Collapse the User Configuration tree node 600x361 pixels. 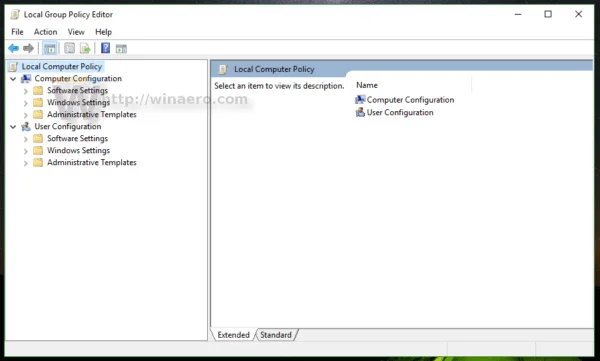coord(13,127)
